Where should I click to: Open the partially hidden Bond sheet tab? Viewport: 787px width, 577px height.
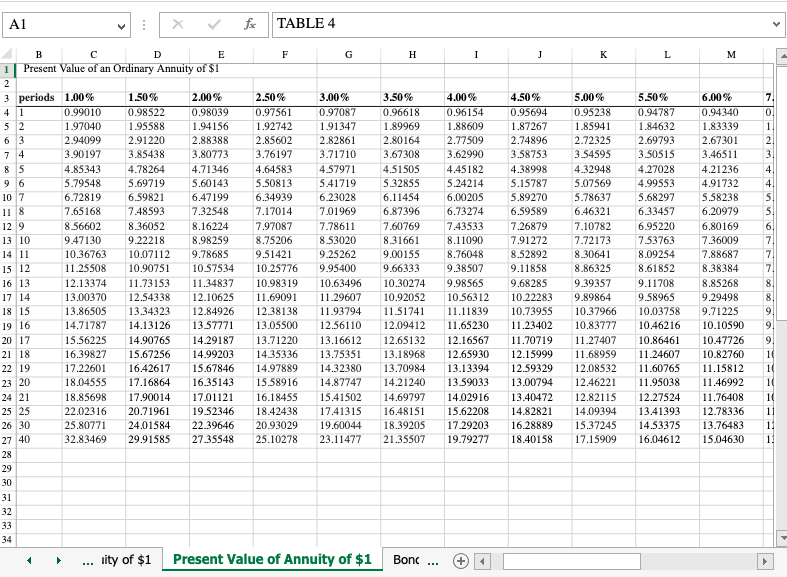click(406, 559)
